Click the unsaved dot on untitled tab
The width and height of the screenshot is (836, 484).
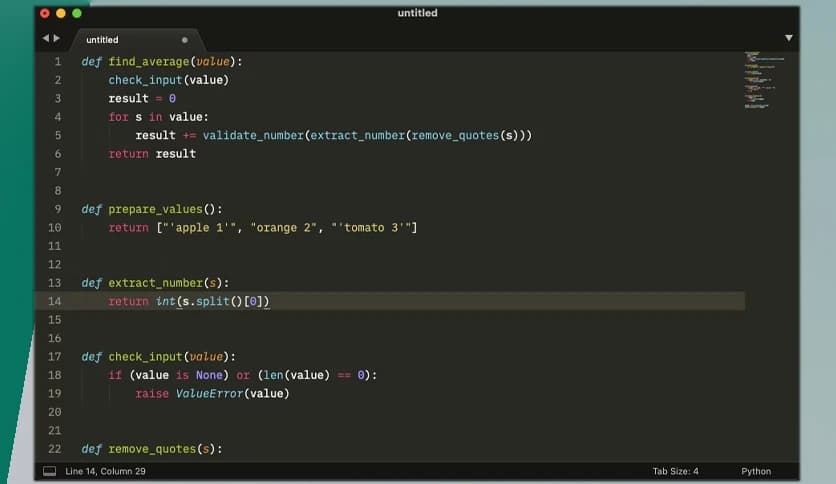pos(184,40)
